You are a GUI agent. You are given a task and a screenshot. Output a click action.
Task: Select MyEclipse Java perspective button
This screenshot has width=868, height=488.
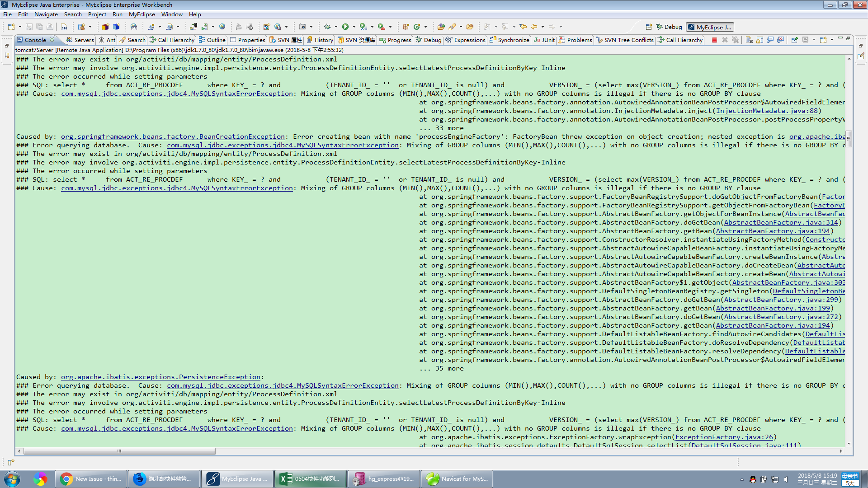[x=710, y=27]
